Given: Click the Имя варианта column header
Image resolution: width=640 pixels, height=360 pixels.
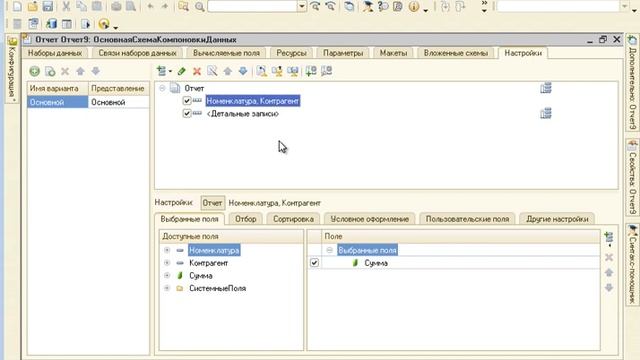Looking at the screenshot, I should 58,89.
